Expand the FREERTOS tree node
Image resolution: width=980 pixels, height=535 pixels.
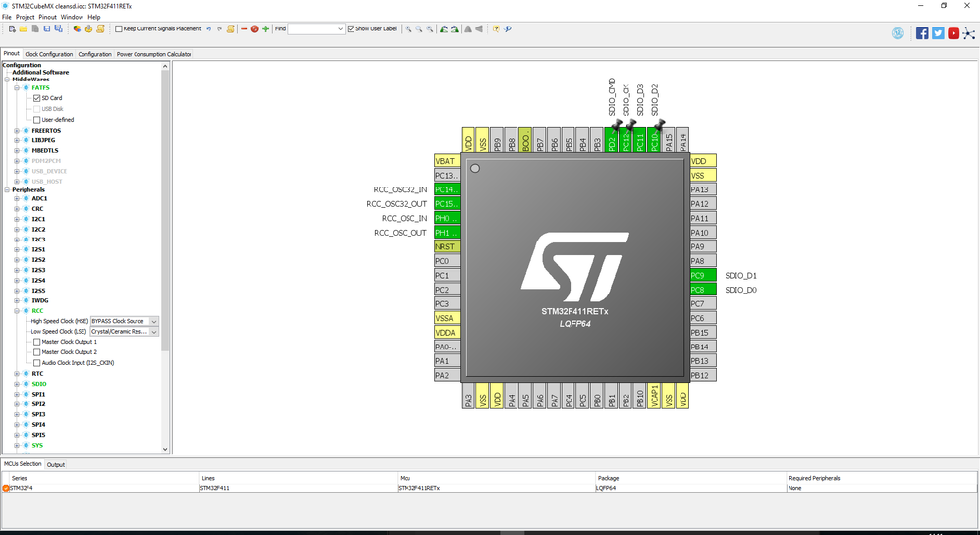17,131
